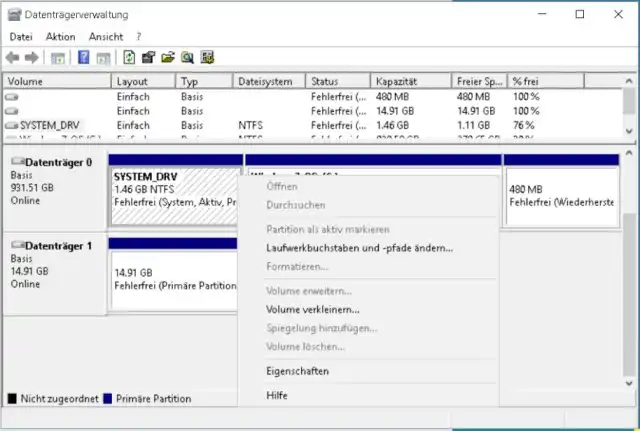Screen dimensions: 640x431
Task: Click the volume list scrollbar down arrow
Action: [629, 131]
